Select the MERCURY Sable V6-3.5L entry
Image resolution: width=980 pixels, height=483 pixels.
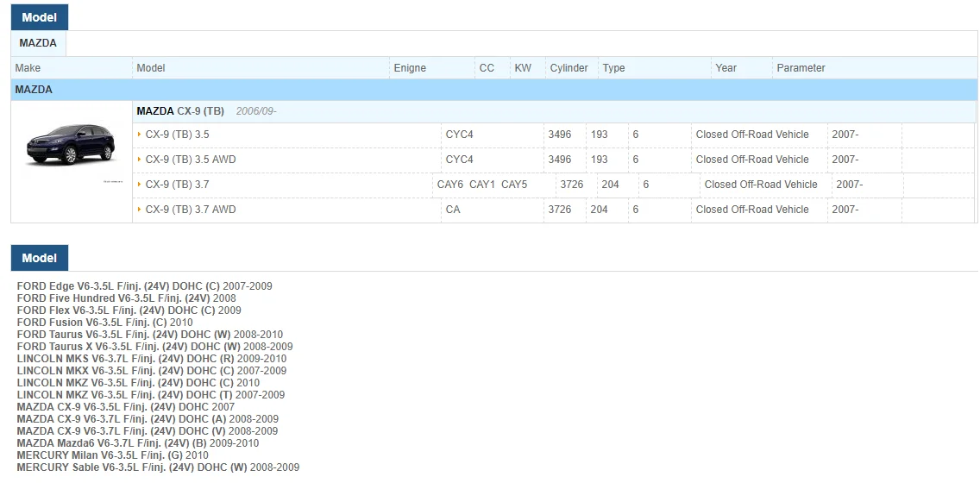(158, 467)
